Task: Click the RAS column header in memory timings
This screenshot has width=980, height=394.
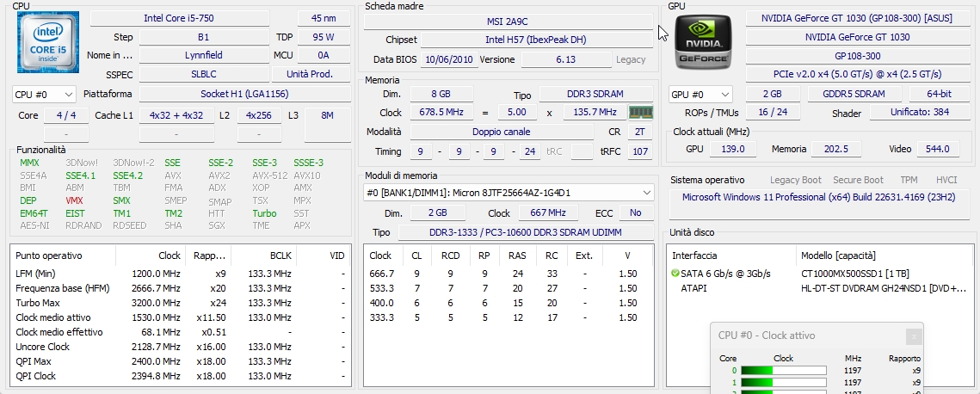Action: (517, 256)
